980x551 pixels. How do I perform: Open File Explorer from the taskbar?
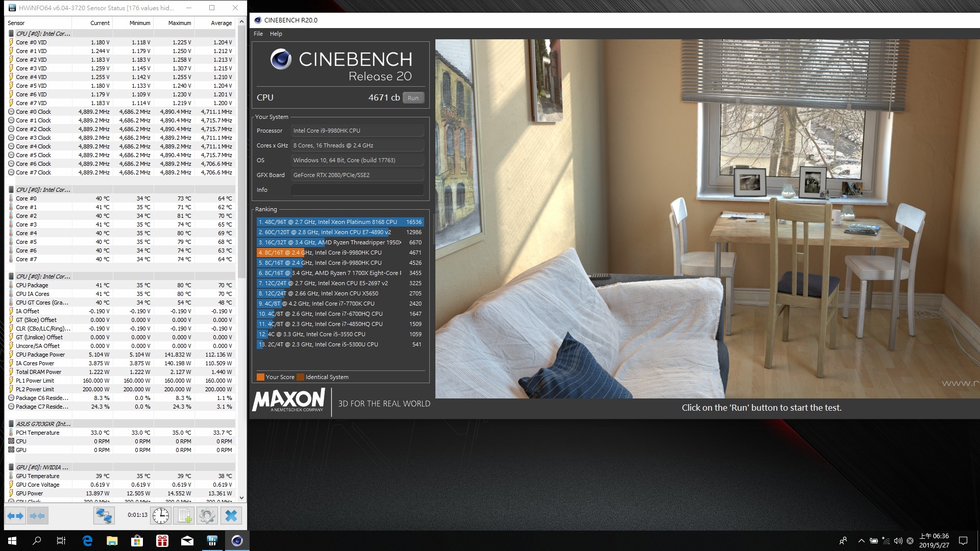(112, 541)
